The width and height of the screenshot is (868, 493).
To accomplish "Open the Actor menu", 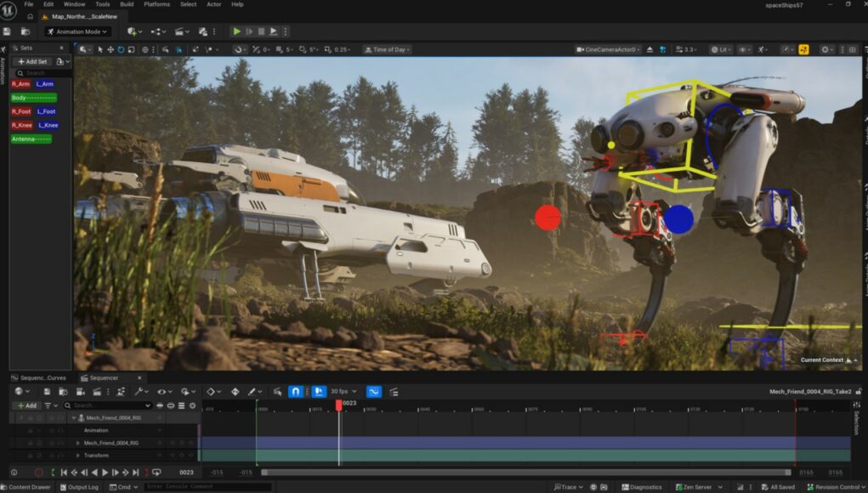I will (213, 4).
